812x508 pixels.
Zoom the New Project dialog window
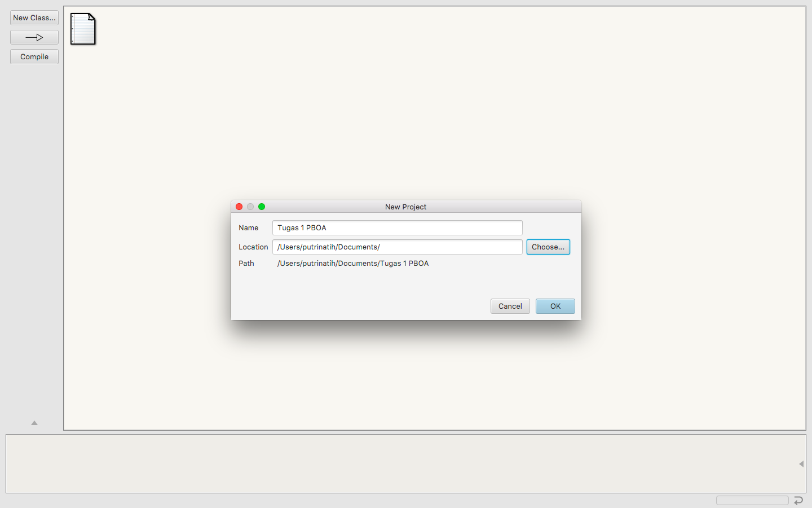click(262, 207)
